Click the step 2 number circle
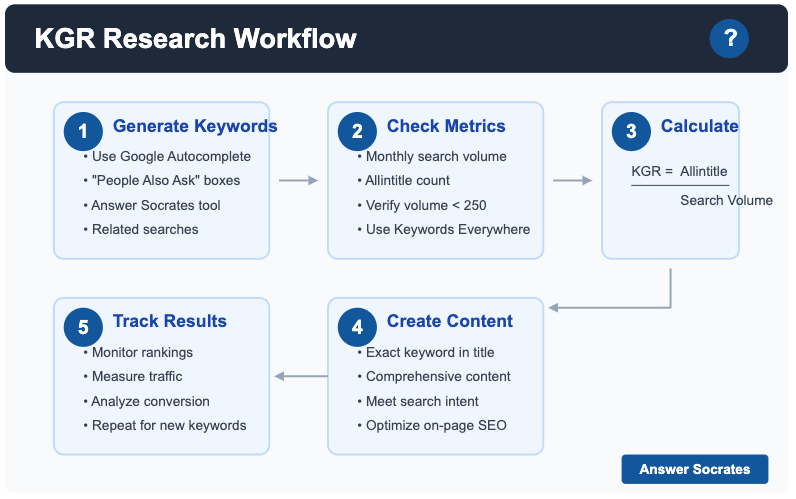The image size is (796, 499). [x=357, y=131]
